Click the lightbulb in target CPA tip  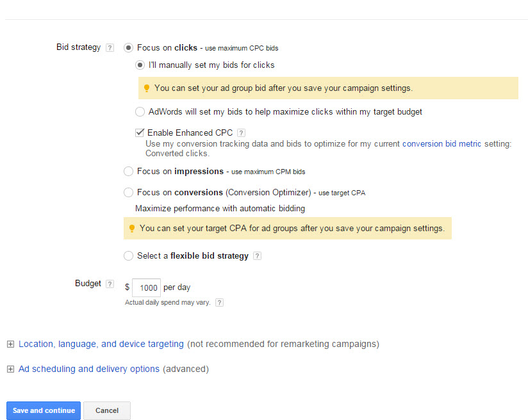pos(133,228)
